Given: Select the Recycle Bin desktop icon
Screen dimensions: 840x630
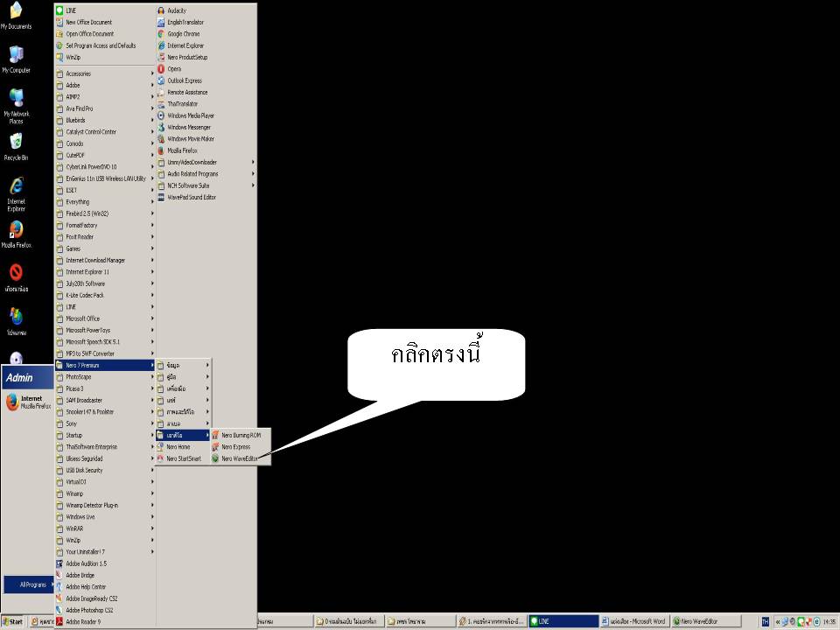Looking at the screenshot, I should coord(16,146).
